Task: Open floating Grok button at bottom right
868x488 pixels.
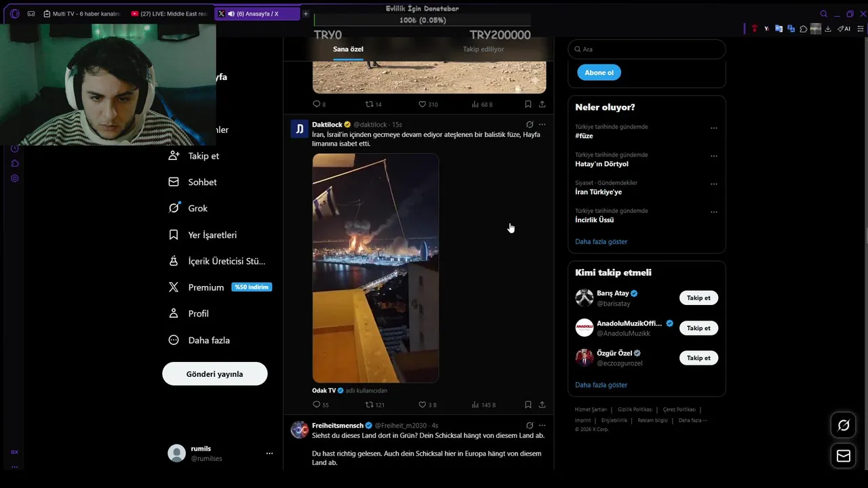Action: click(844, 426)
